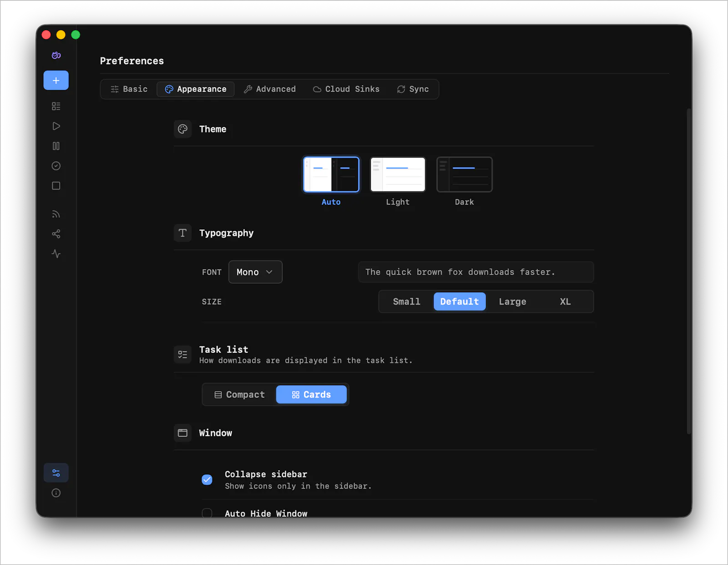Click the Preferences page title
The image size is (728, 565).
(x=132, y=61)
